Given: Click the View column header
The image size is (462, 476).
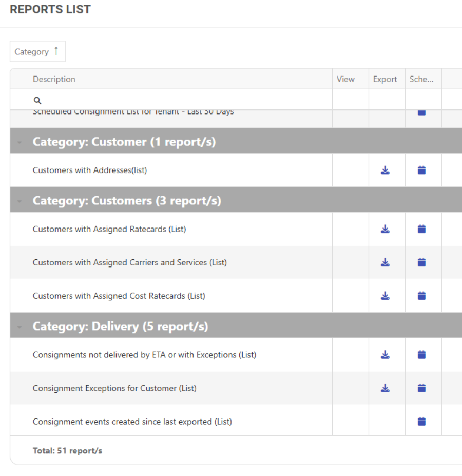Looking at the screenshot, I should point(345,79).
